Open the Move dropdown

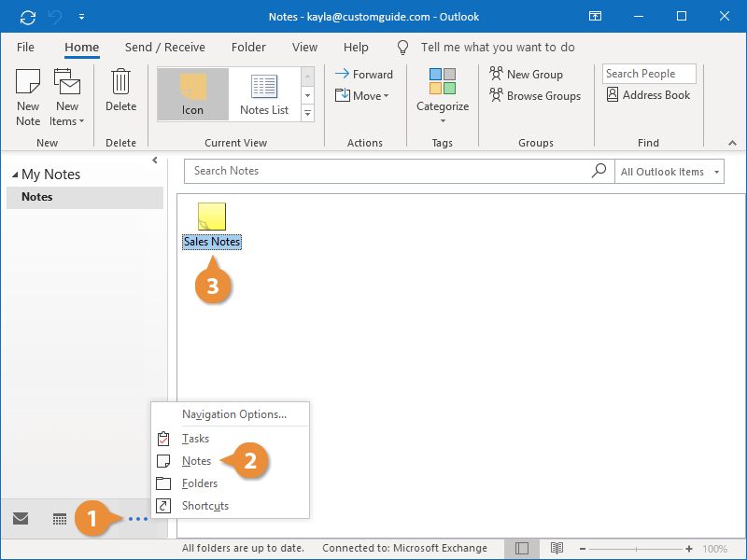(362, 96)
